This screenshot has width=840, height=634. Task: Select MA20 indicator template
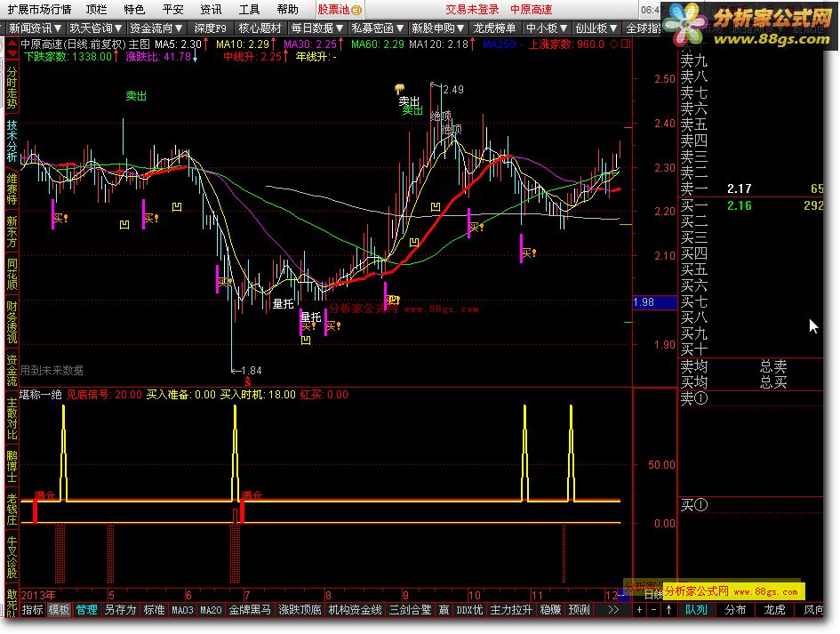(211, 610)
